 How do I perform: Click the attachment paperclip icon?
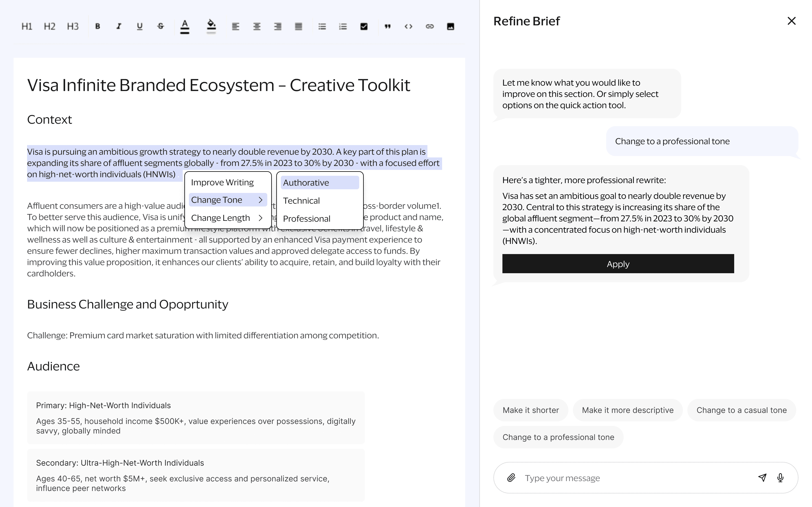click(x=511, y=477)
